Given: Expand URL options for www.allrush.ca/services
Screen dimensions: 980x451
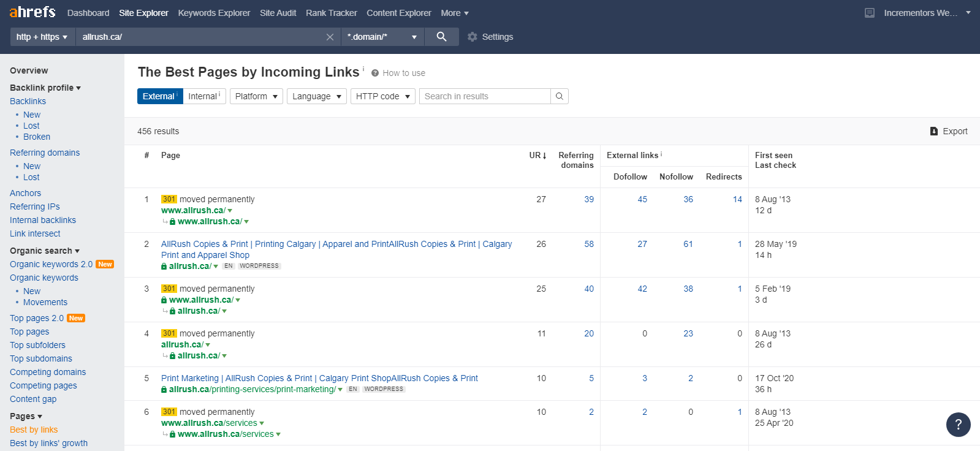Looking at the screenshot, I should [262, 423].
